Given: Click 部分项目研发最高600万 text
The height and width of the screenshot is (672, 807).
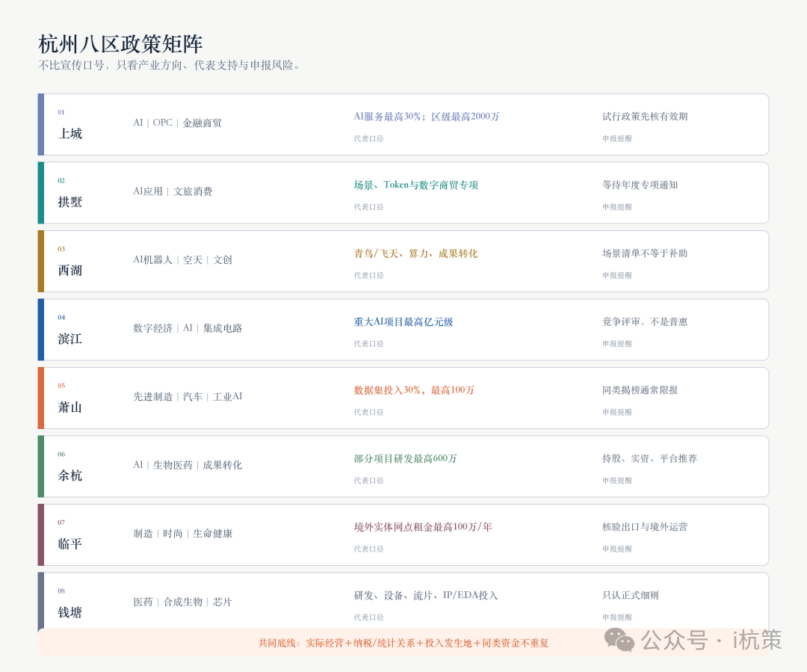Looking at the screenshot, I should click(x=406, y=459).
